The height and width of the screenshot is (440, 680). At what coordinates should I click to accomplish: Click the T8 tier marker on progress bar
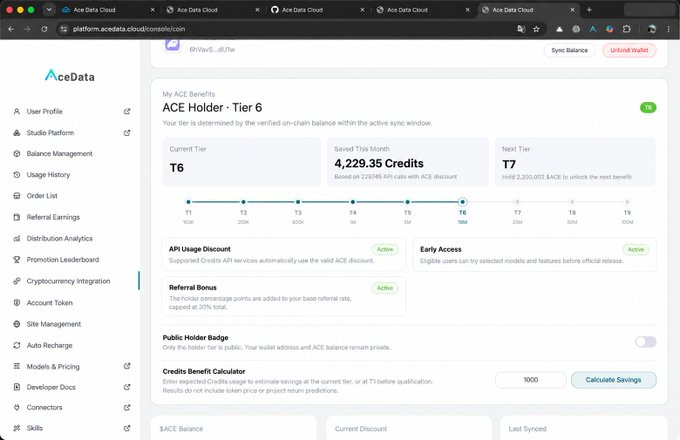coord(572,202)
